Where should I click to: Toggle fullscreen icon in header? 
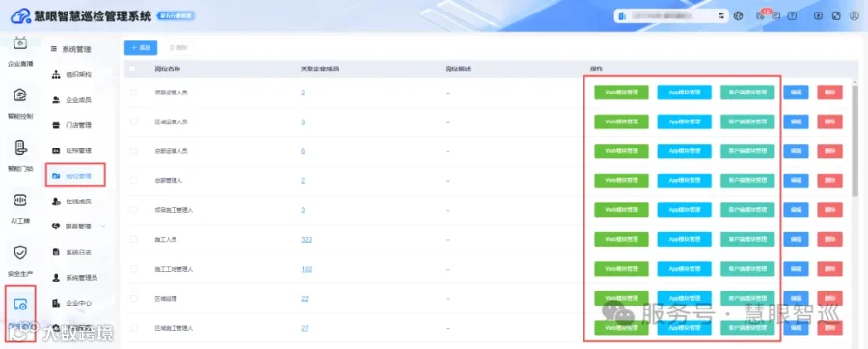click(x=836, y=16)
